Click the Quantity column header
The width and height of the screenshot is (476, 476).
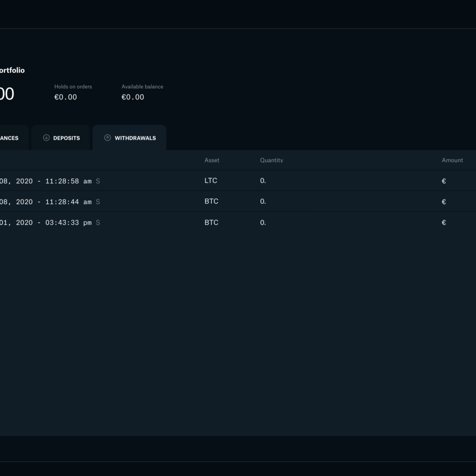pyautogui.click(x=271, y=160)
